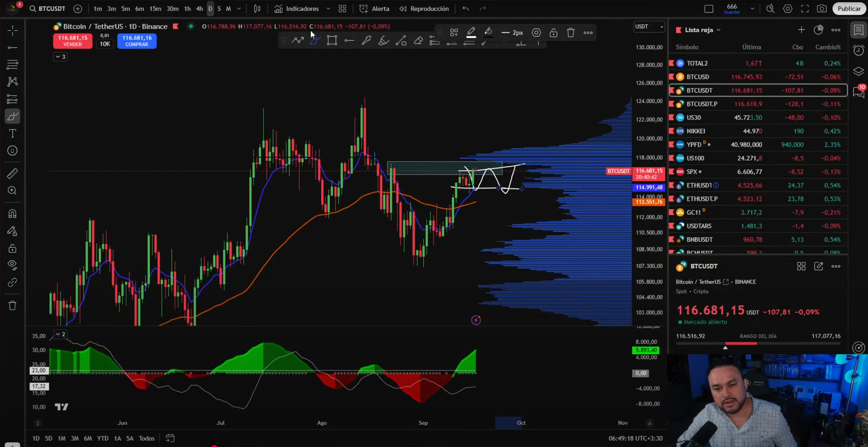868x447 pixels.
Task: Open the emoji icons tool
Action: [13, 150]
